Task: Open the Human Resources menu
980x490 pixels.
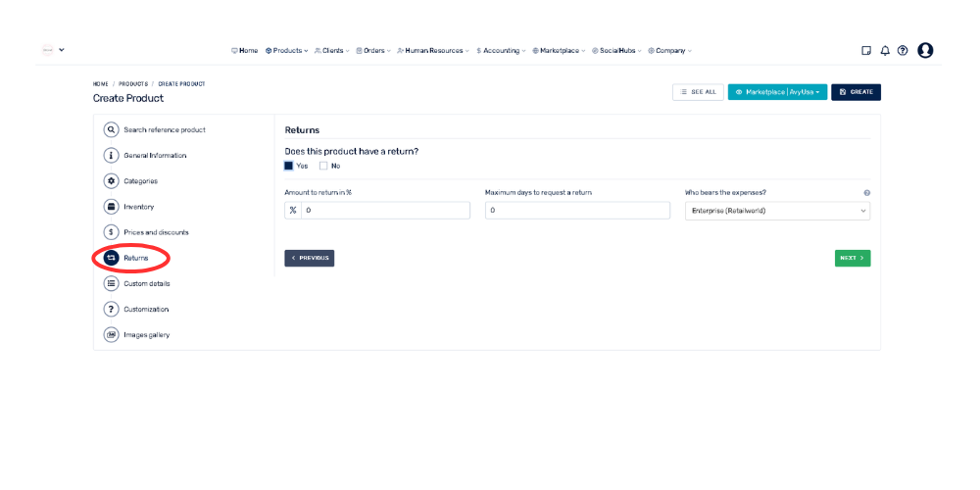Action: (433, 51)
